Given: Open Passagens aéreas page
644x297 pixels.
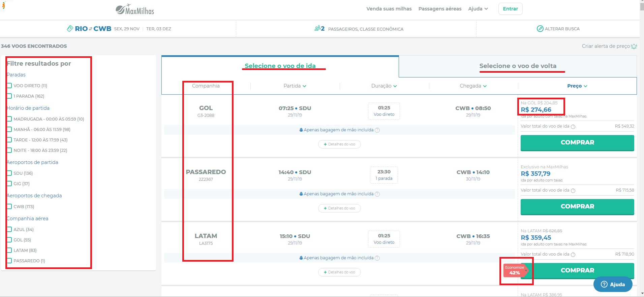Looking at the screenshot, I should (440, 9).
